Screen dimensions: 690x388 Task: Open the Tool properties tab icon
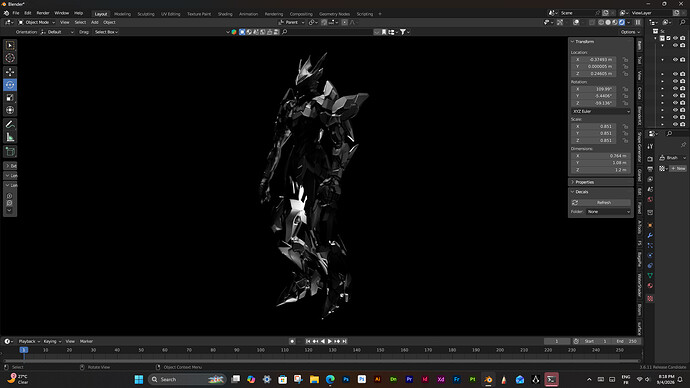[x=650, y=146]
